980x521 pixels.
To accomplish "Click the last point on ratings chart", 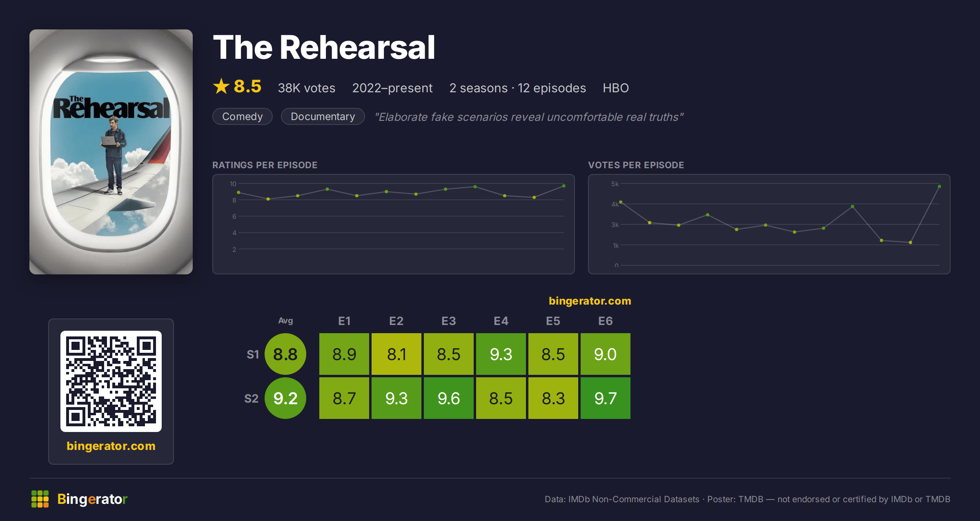I will (x=564, y=186).
